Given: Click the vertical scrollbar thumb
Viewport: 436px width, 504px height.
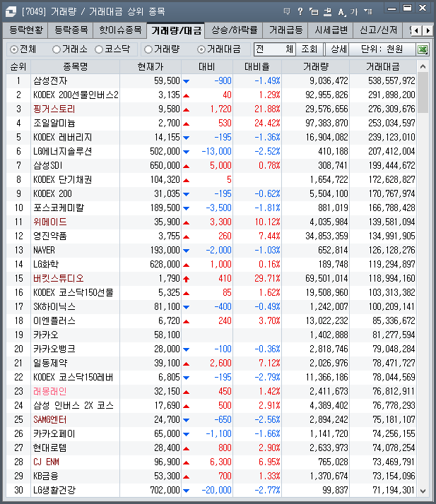Looking at the screenshot, I should click(423, 92).
